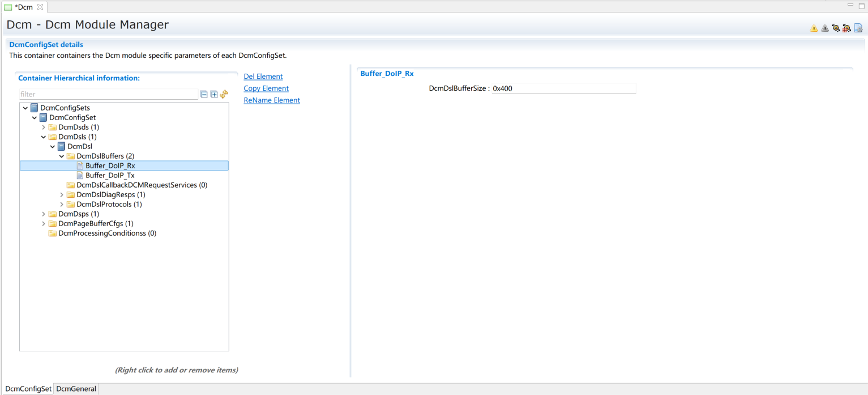Click the gear icon with red grid
Viewport: 868px width, 395px height.
[x=846, y=28]
